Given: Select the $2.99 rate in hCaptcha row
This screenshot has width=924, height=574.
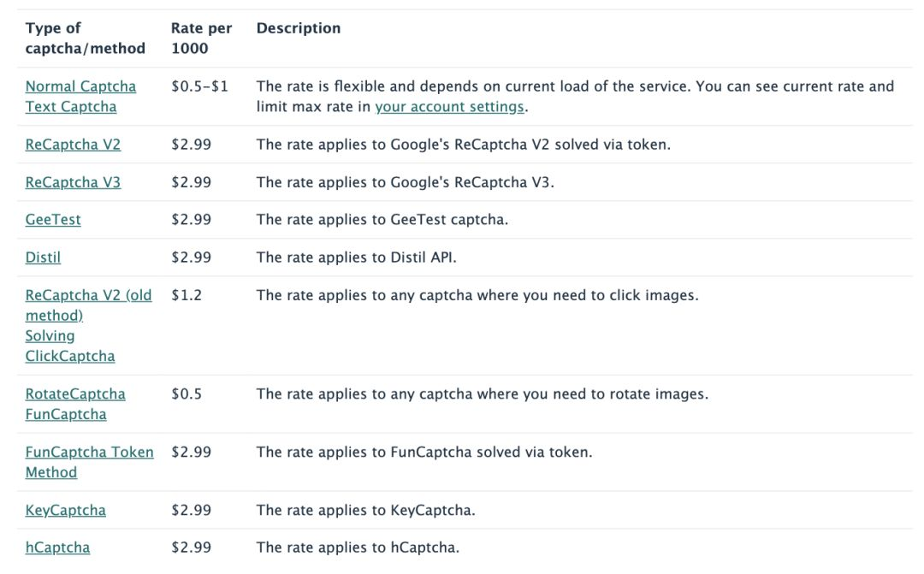Looking at the screenshot, I should (x=191, y=547).
